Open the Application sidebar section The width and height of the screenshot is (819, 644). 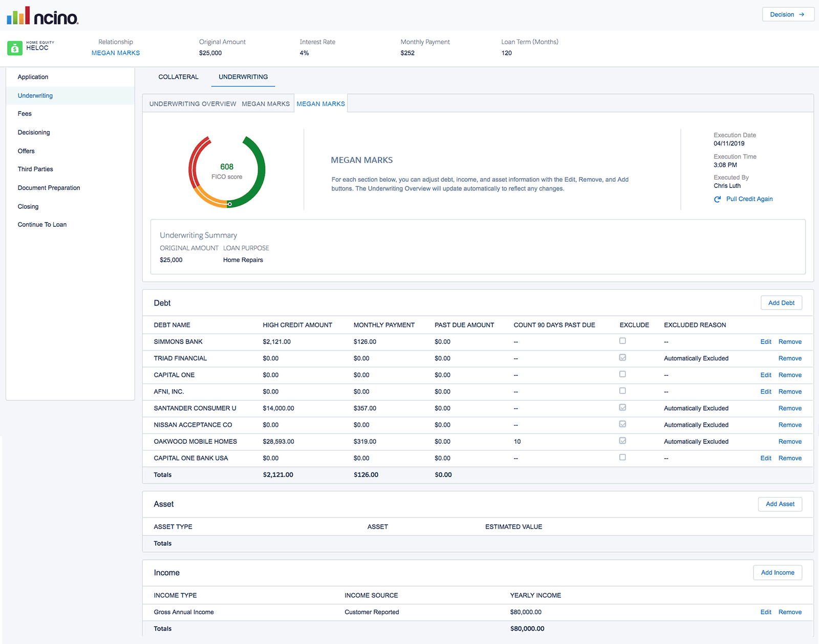(x=33, y=77)
